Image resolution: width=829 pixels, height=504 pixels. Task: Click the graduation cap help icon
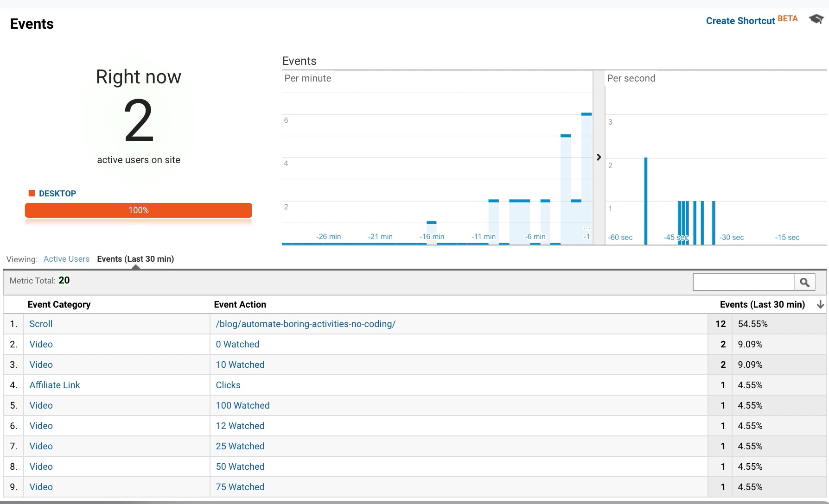pyautogui.click(x=816, y=19)
